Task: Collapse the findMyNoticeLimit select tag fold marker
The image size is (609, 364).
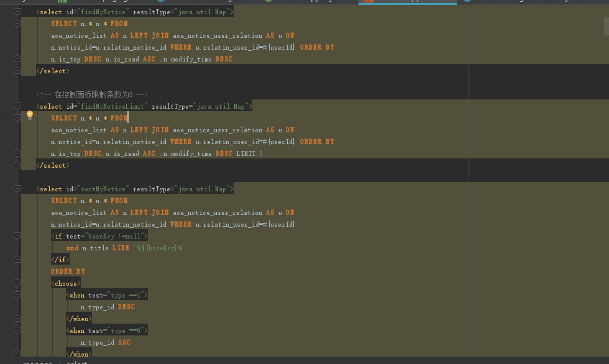Action: [x=17, y=106]
